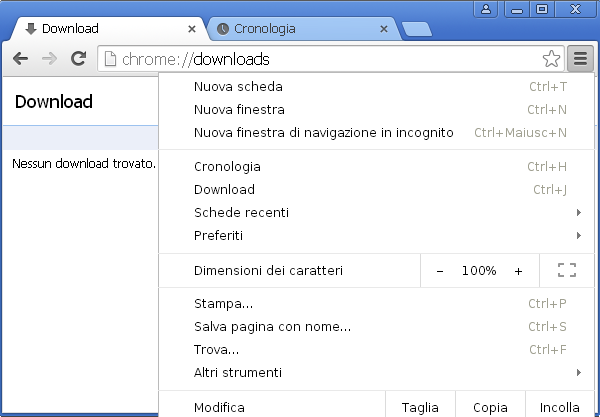The width and height of the screenshot is (600, 417).
Task: Choose Salva pagina con nome...
Action: [377, 327]
